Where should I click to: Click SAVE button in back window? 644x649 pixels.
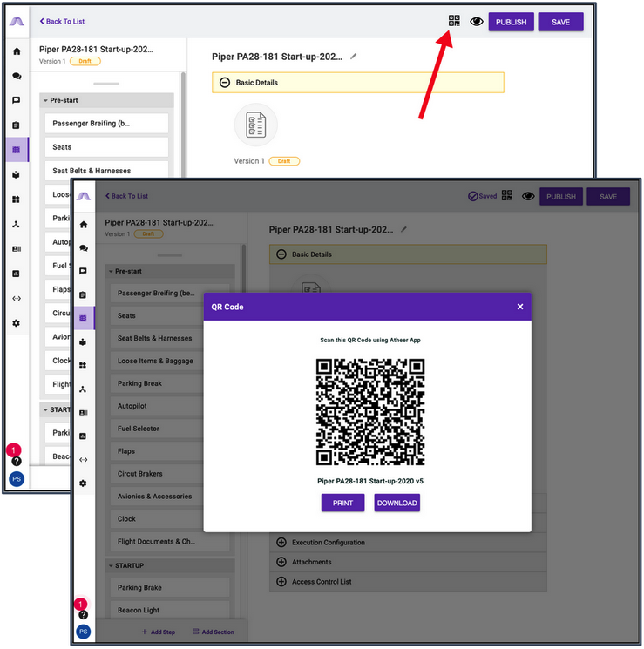click(560, 22)
